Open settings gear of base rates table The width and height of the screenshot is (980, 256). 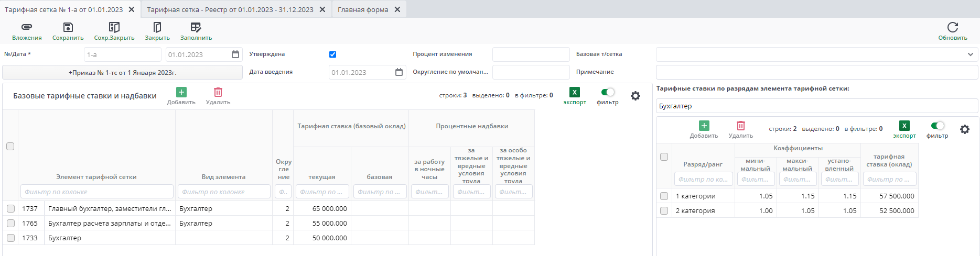pyautogui.click(x=636, y=96)
